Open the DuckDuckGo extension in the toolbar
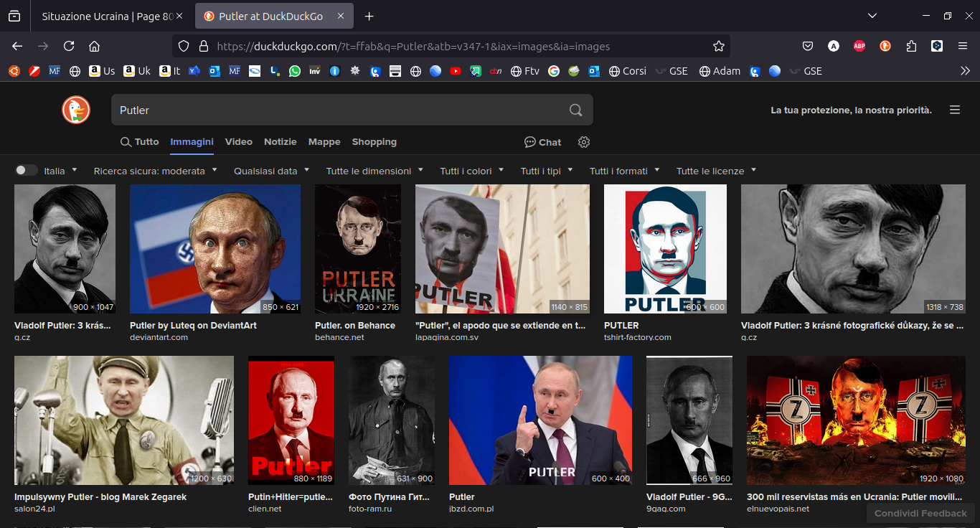This screenshot has height=528, width=980. click(885, 46)
